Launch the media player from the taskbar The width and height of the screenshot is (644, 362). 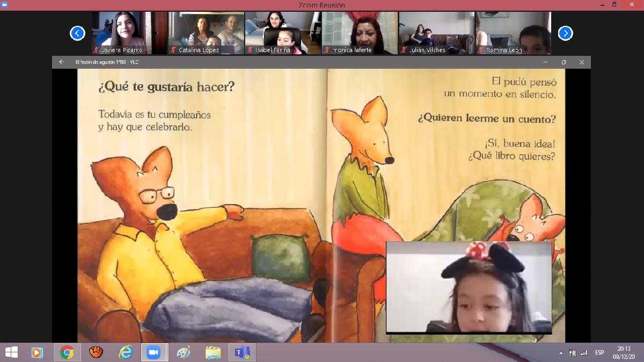37,352
